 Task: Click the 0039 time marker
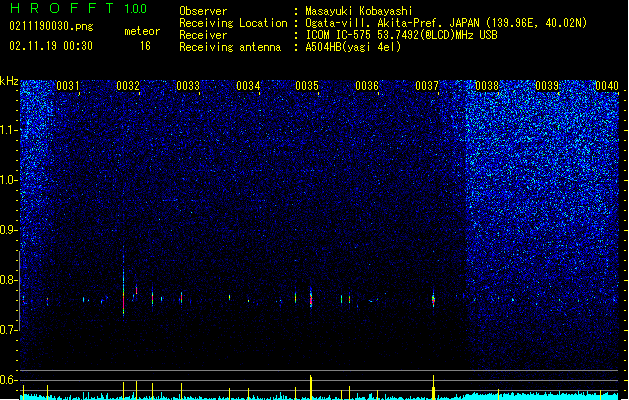pyautogui.click(x=547, y=86)
